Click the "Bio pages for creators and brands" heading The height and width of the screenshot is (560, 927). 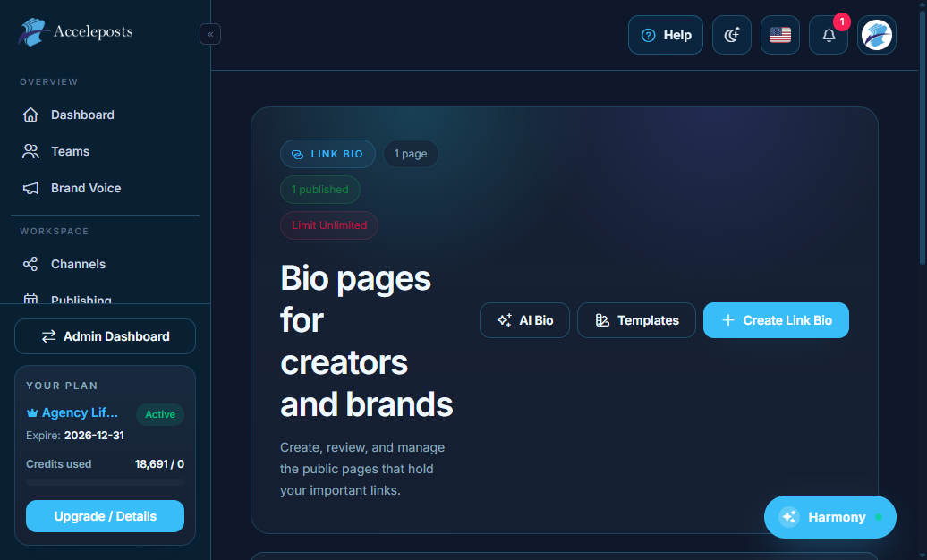click(367, 341)
